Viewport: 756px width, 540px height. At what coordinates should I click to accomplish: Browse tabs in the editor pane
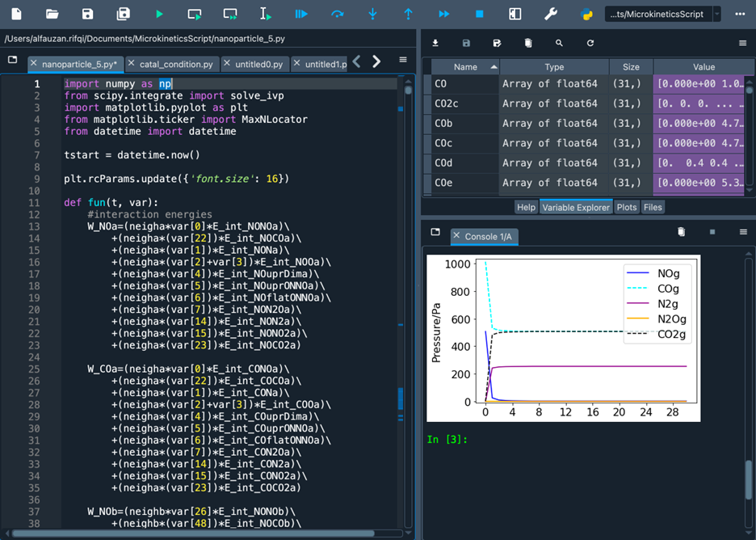[13, 59]
